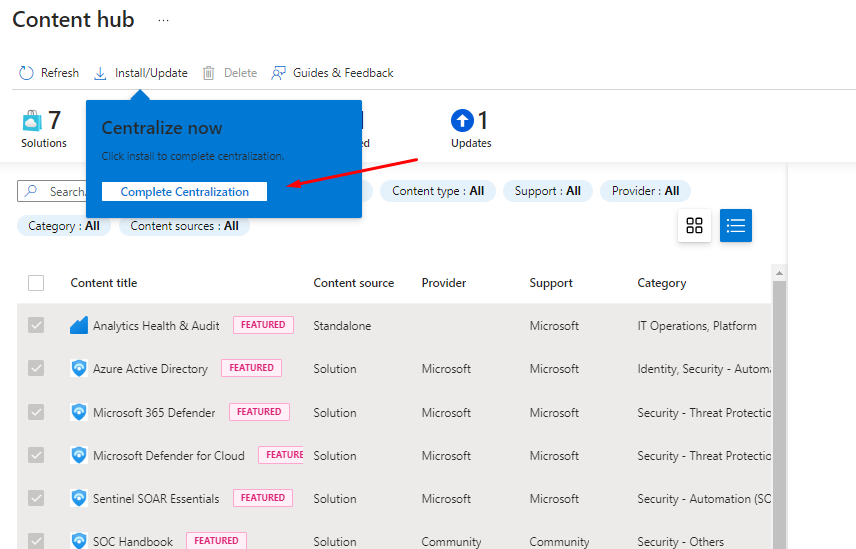Switch to grid card view

point(694,226)
